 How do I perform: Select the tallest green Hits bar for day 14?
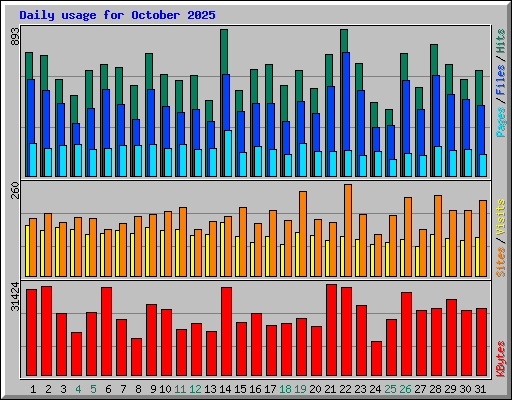224,52
